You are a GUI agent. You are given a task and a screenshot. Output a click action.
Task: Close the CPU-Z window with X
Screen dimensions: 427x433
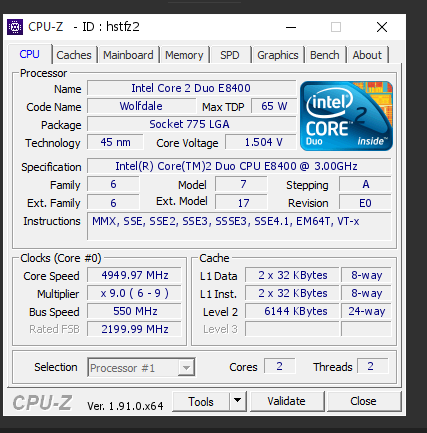coord(382,27)
